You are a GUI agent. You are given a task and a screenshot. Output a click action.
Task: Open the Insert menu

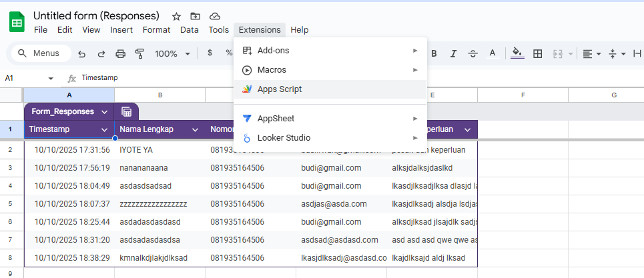click(121, 30)
